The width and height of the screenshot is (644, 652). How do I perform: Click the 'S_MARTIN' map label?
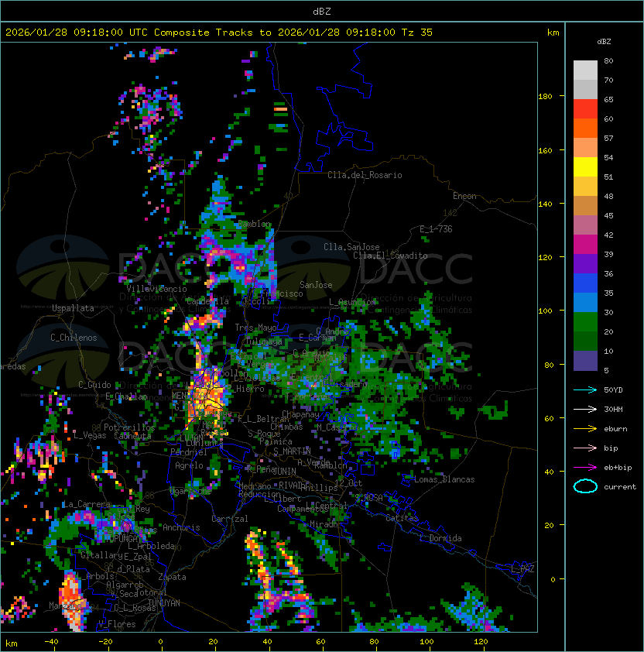pos(293,451)
